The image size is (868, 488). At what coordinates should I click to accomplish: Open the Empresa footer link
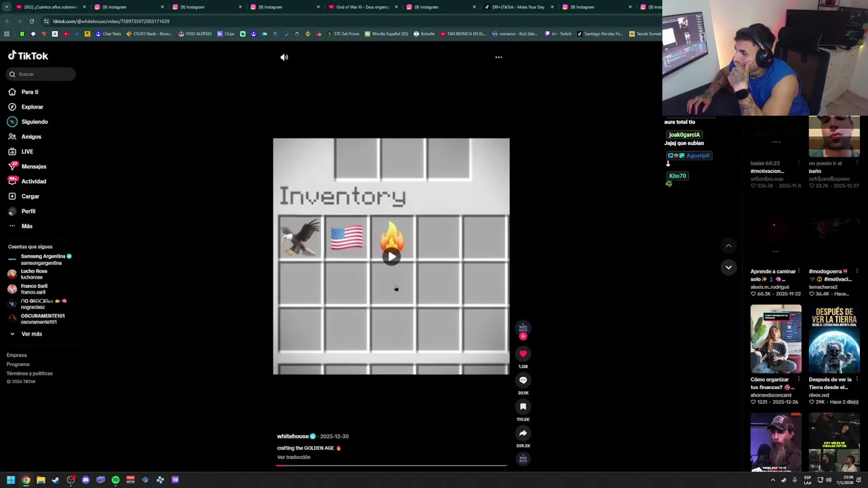click(x=17, y=355)
